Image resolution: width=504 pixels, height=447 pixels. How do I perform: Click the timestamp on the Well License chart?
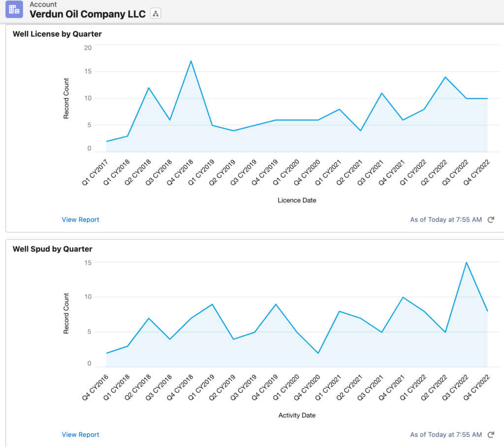click(446, 220)
